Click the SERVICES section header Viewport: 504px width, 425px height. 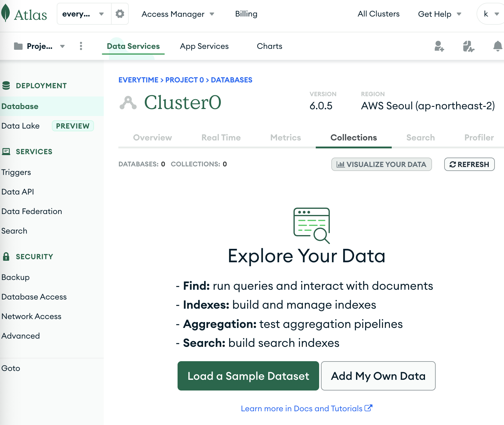34,152
